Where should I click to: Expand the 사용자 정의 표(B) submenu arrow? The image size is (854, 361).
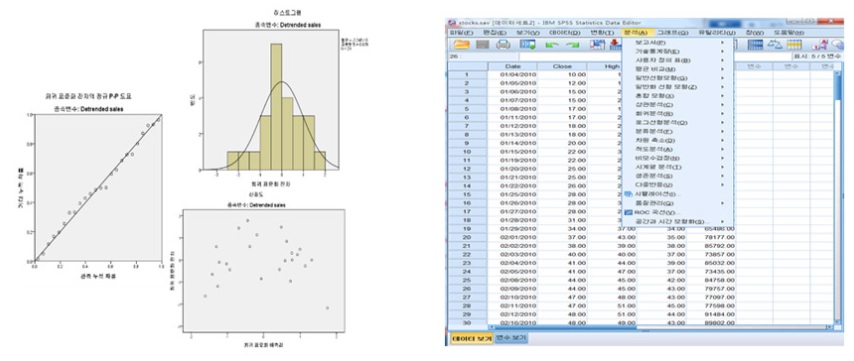coord(722,60)
